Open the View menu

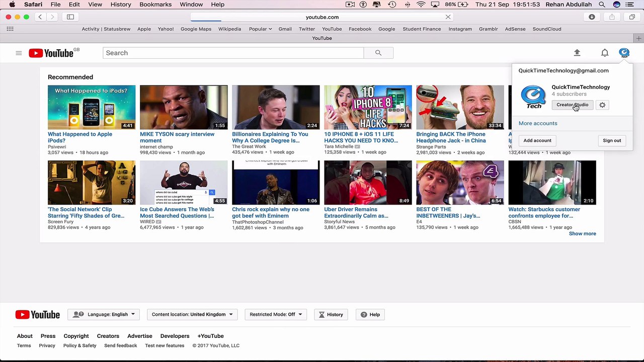95,5
